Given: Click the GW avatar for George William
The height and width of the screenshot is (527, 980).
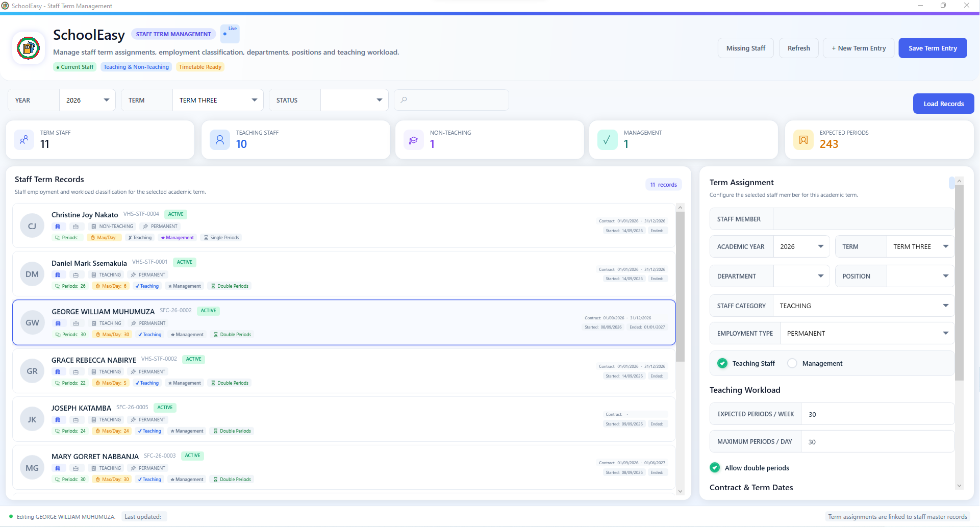Looking at the screenshot, I should [32, 322].
